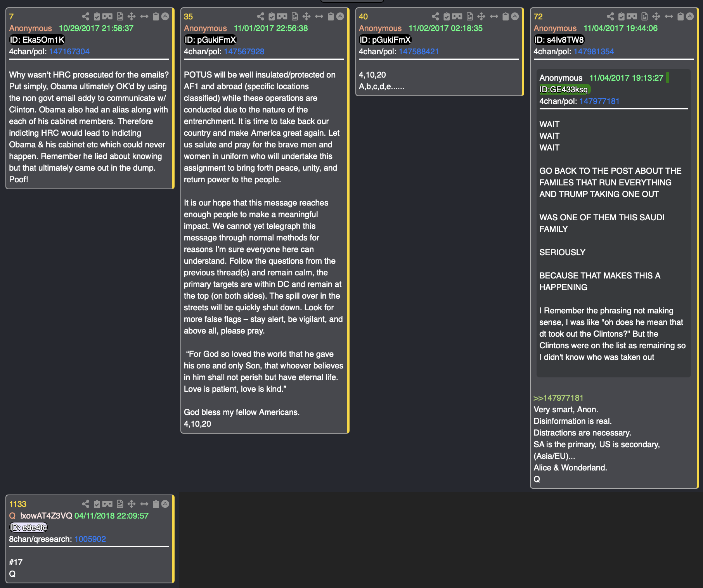Click the plain clipboard icon on post 72
This screenshot has width=703, height=588.
click(x=681, y=16)
